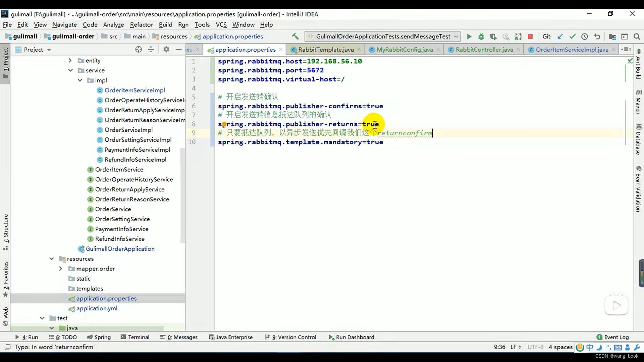The image size is (644, 362).
Task: Click the Settings gear icon
Action: point(166,50)
